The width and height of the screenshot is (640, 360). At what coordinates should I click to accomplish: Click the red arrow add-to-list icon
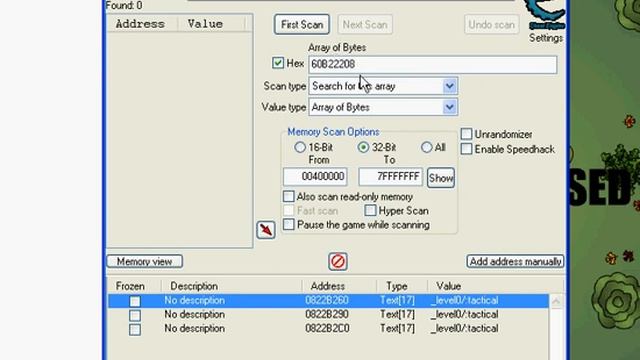pyautogui.click(x=266, y=230)
